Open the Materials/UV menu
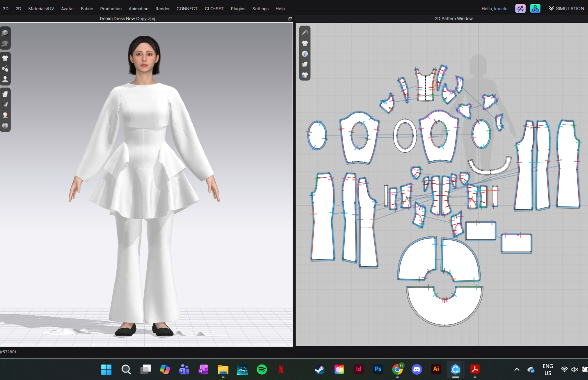The width and height of the screenshot is (588, 380). (x=41, y=9)
